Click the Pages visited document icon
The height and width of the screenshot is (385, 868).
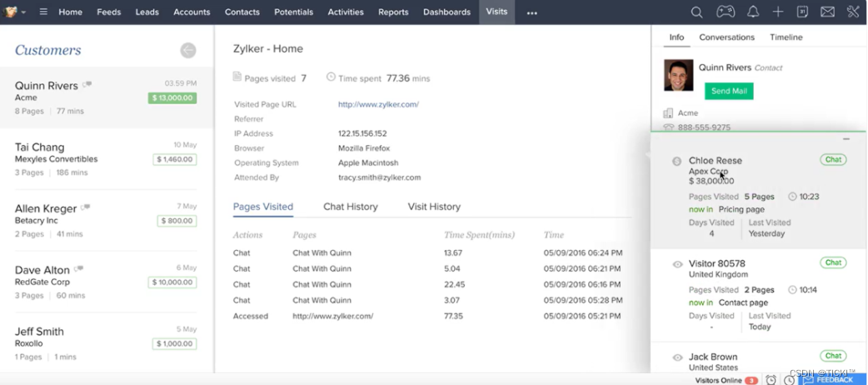[x=237, y=77]
